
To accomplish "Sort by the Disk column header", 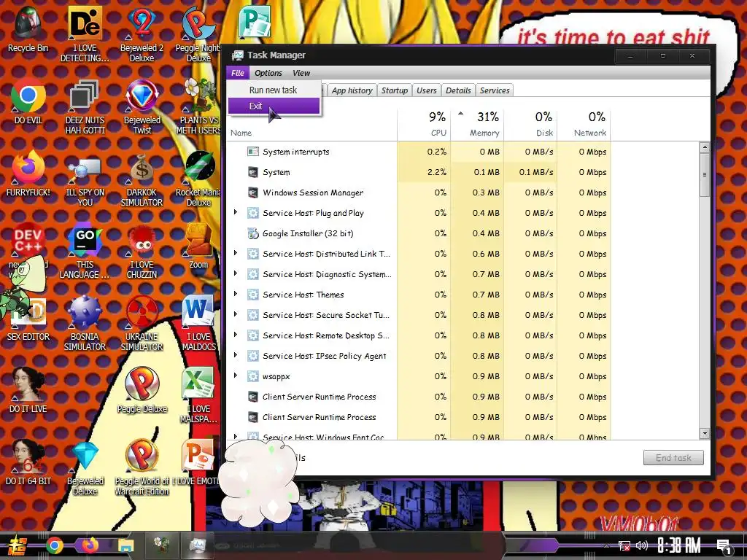I will click(530, 124).
